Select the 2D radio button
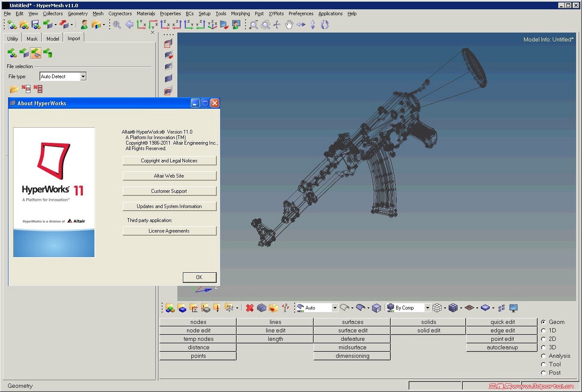Screen dimensions: 582x392 coord(543,339)
